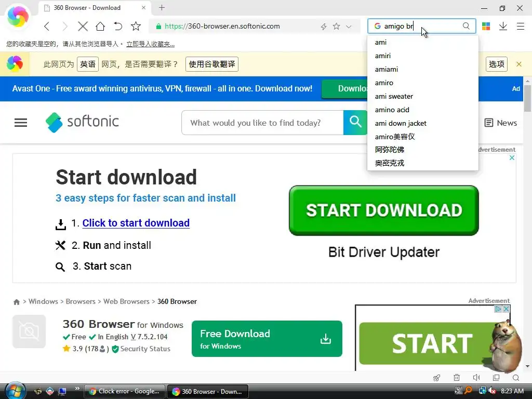Open the News section link
Image resolution: width=532 pixels, height=399 pixels.
pos(501,123)
